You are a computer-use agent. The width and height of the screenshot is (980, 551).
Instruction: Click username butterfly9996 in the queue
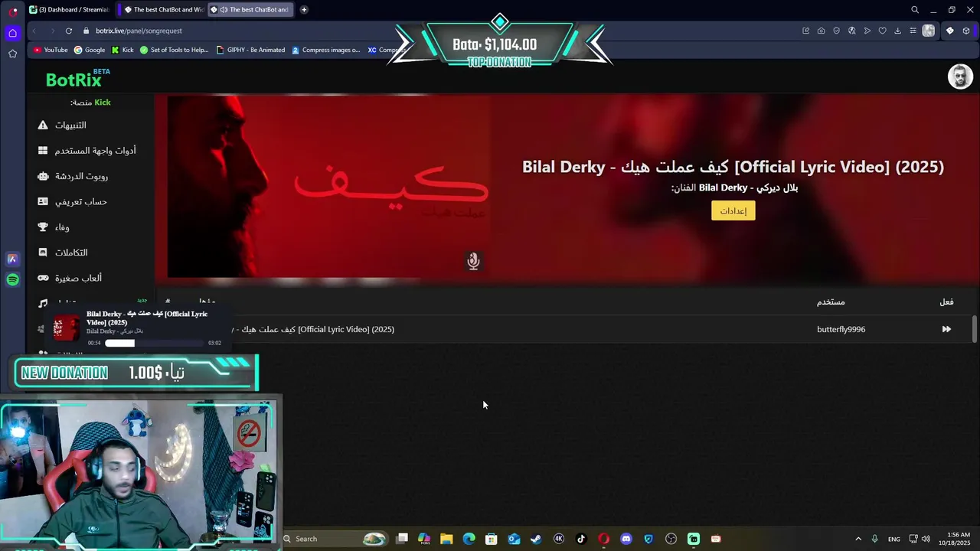pyautogui.click(x=841, y=329)
